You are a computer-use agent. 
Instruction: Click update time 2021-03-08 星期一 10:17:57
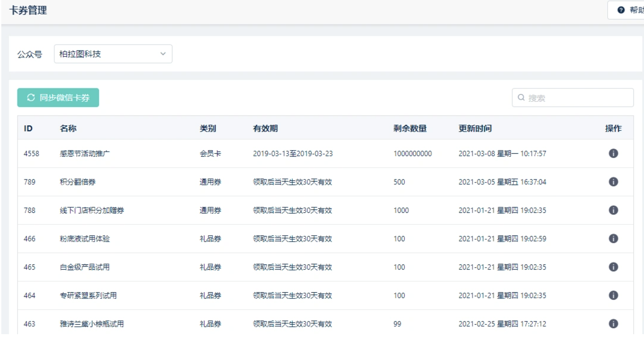point(502,154)
